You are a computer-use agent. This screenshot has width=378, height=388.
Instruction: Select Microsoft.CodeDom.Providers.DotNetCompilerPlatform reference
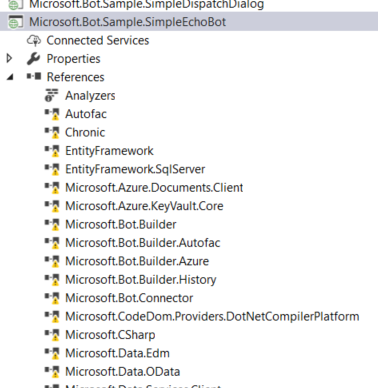[x=212, y=316]
